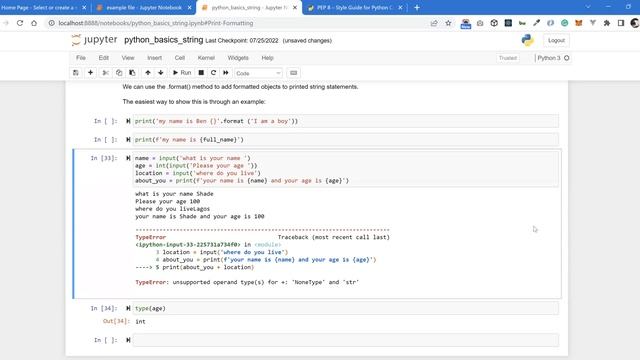Open the extensions puzzle menu
The height and width of the screenshot is (360, 640).
607,23
